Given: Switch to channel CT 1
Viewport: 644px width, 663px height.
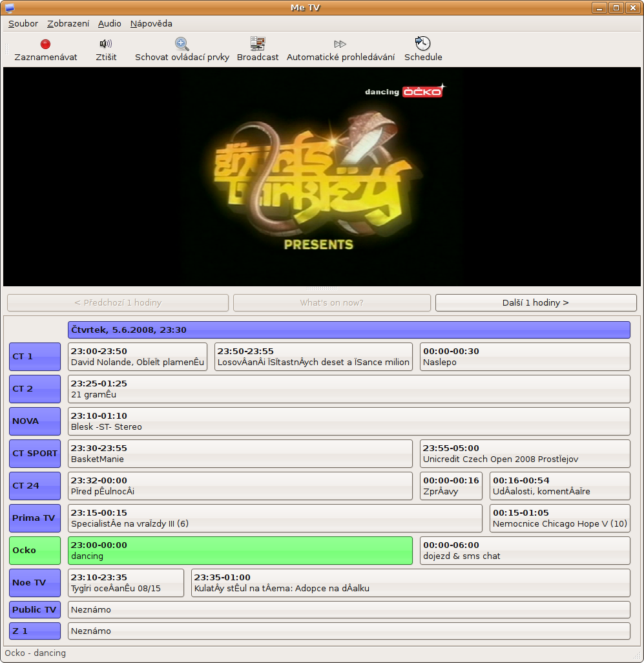Looking at the screenshot, I should coord(35,357).
